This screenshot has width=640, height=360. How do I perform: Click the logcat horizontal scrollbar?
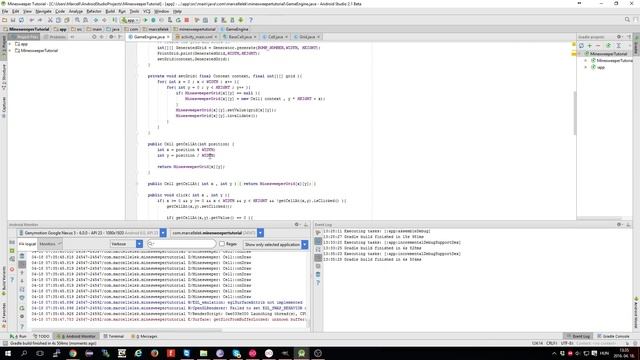(x=127, y=331)
